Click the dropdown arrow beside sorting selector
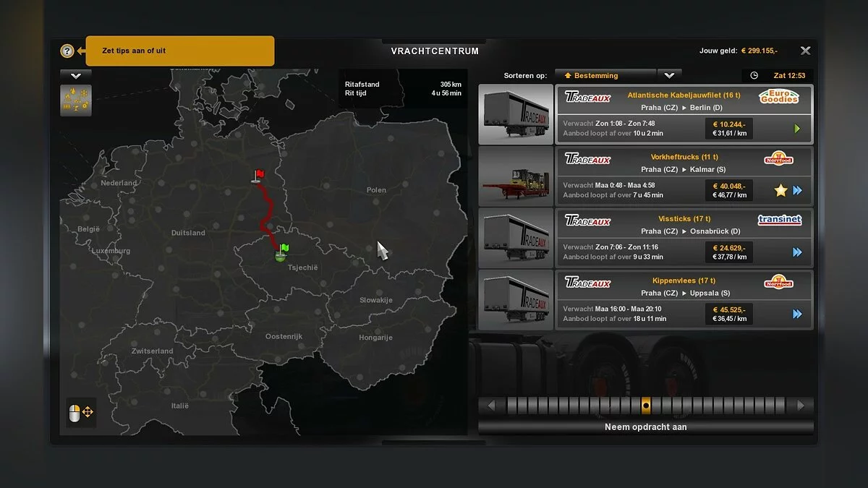Screen dimensions: 868x488 click(x=669, y=74)
